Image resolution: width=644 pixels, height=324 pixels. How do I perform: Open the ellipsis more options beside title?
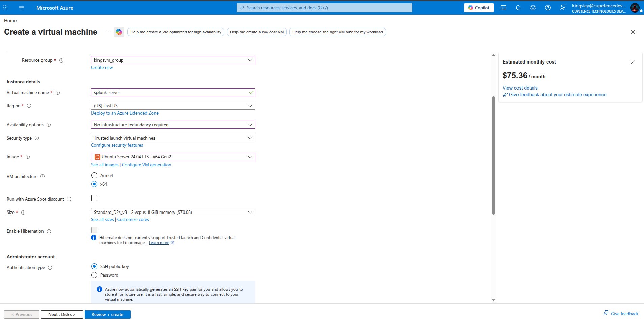pos(108,32)
